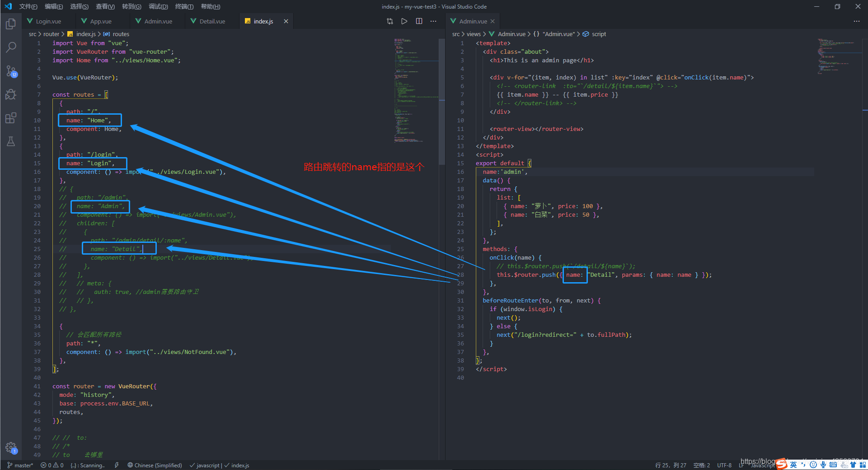The width and height of the screenshot is (868, 470).
Task: Click the "Admin.vue" braces breadcrumb
Action: click(x=554, y=34)
